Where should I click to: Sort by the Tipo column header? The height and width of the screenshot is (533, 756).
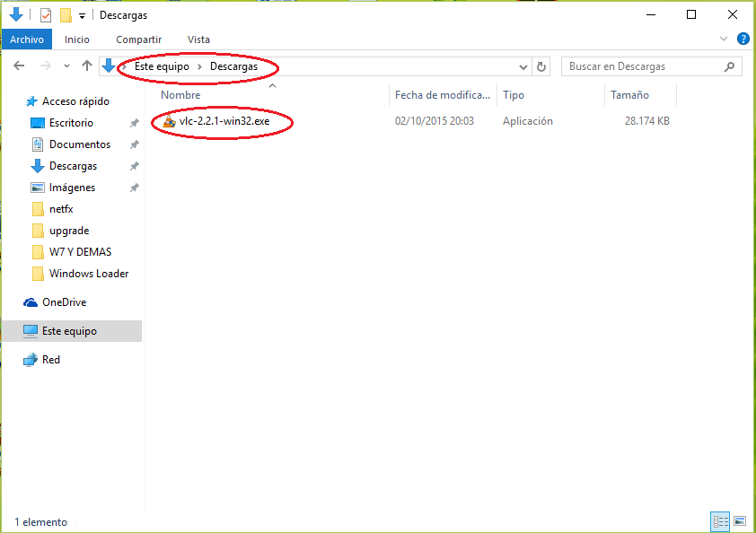coord(514,95)
